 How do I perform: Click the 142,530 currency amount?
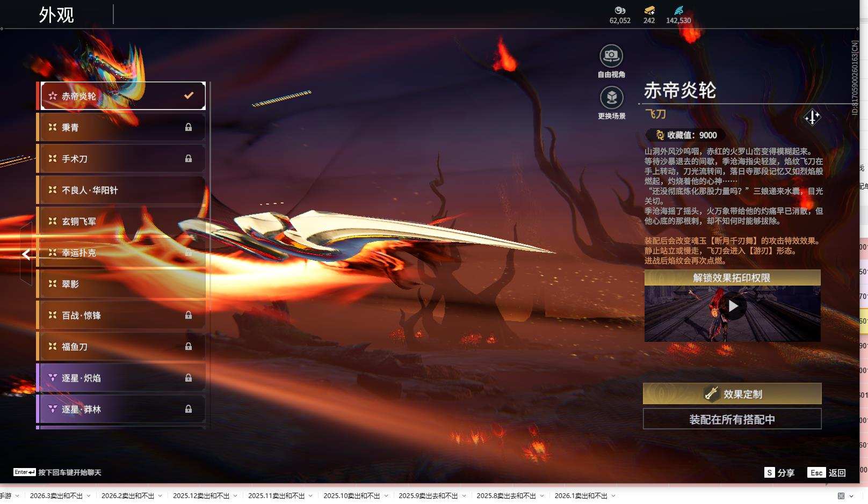pos(678,20)
